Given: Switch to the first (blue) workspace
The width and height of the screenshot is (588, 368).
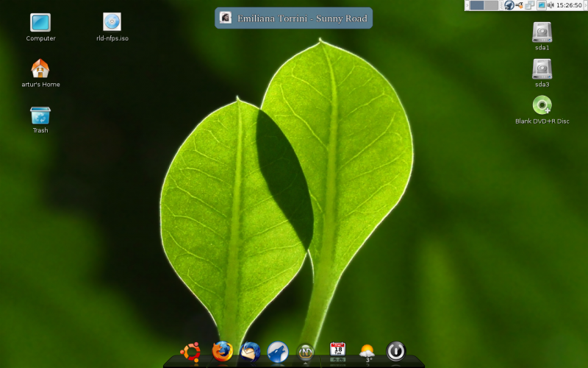Looking at the screenshot, I should (477, 5).
